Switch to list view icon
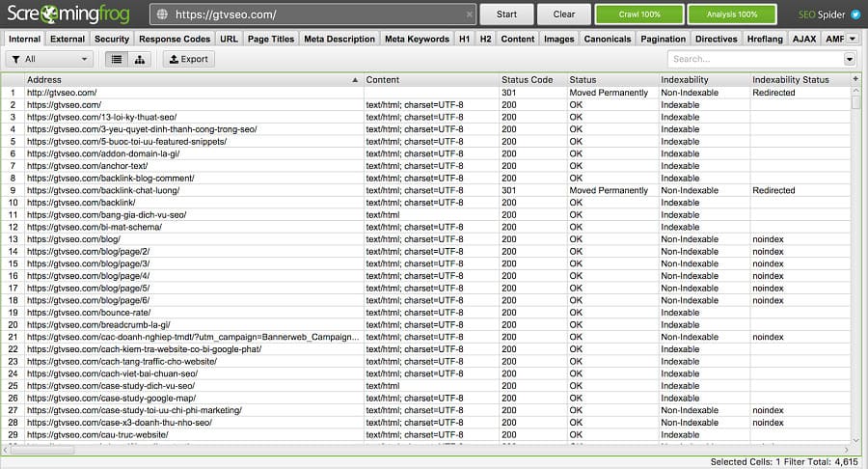The image size is (868, 469). click(117, 59)
